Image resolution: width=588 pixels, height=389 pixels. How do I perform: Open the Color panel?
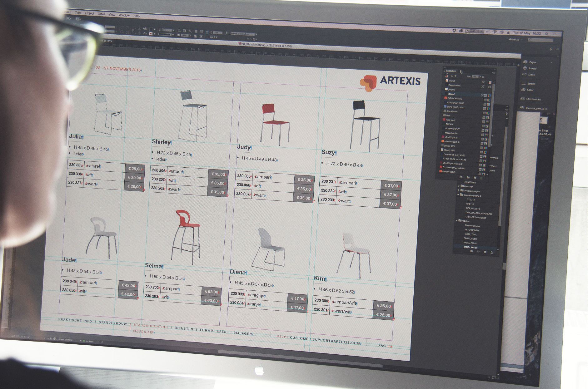[528, 90]
